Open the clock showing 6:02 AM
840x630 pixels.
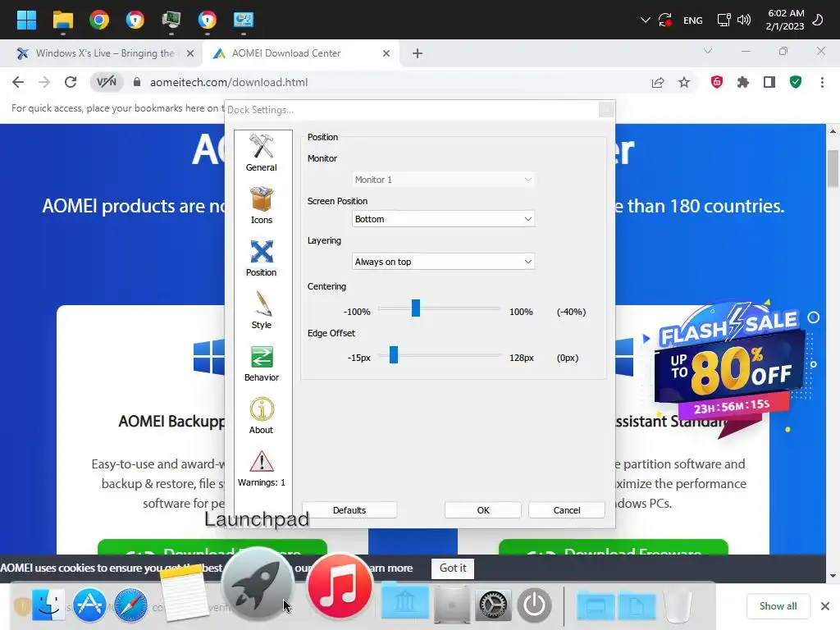click(x=785, y=20)
